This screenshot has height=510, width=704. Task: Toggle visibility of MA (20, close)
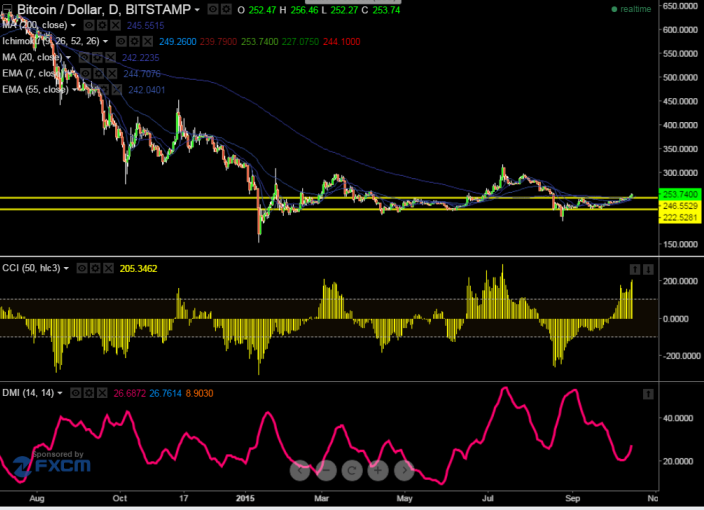click(84, 58)
